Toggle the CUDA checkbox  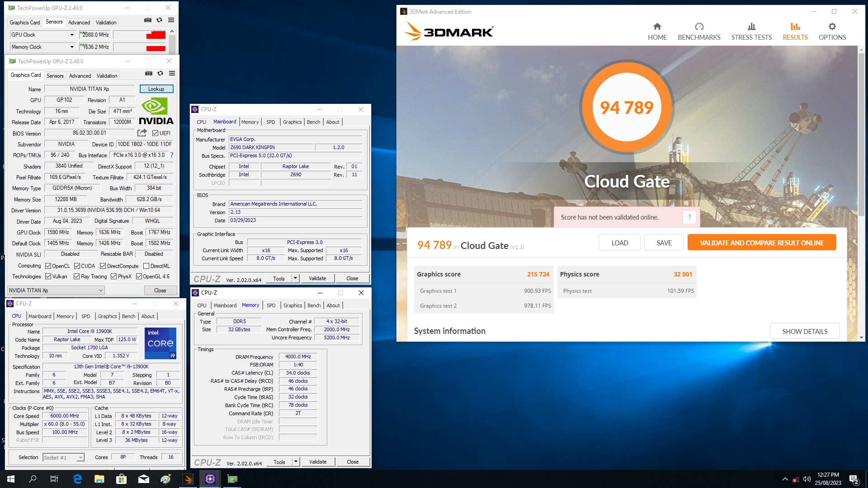point(77,266)
